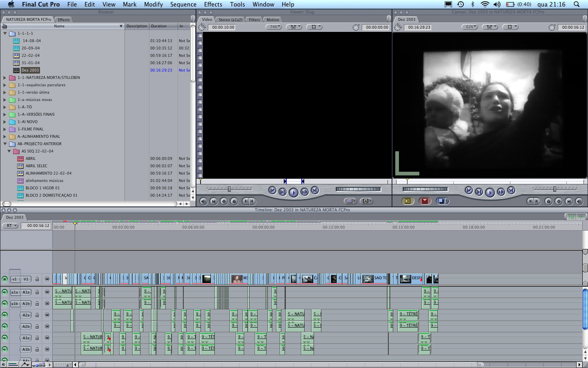Click Mark In/Out button in Canvas

(534, 201)
